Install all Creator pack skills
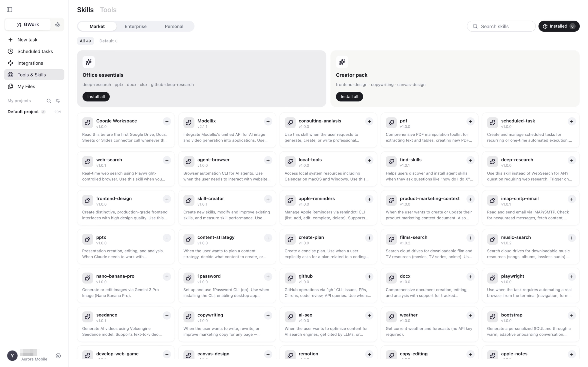The height and width of the screenshot is (367, 588). tap(349, 97)
